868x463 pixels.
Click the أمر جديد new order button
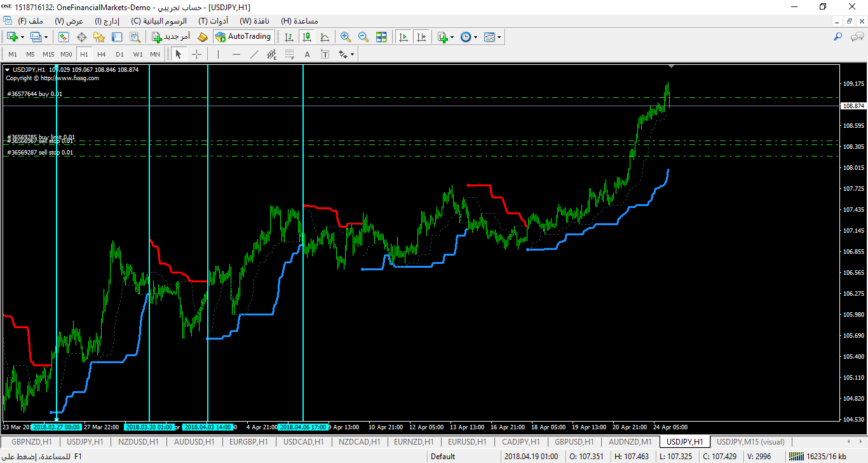[170, 37]
